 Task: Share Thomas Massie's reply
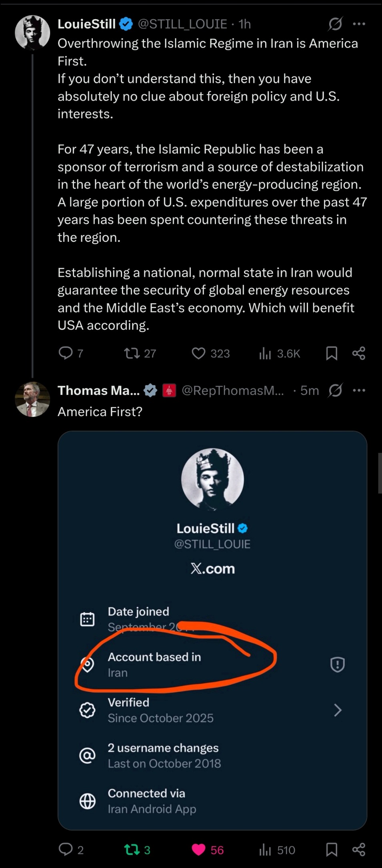coord(359,849)
